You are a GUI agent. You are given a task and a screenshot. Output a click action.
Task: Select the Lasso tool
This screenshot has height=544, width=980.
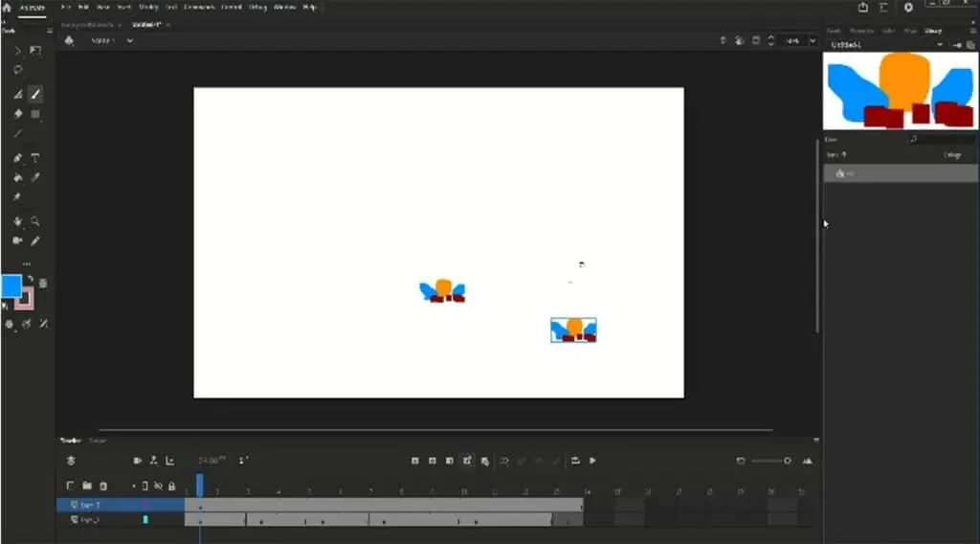coord(17,70)
